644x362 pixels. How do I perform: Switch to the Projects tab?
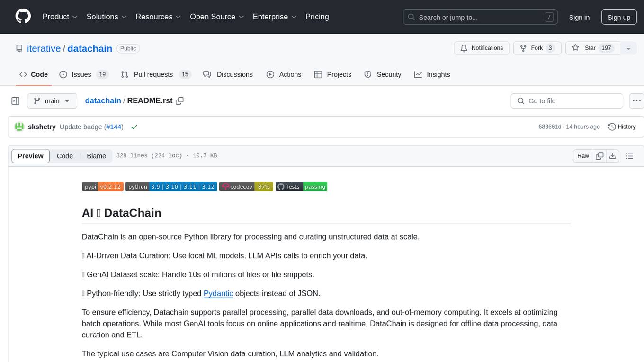[332, 74]
